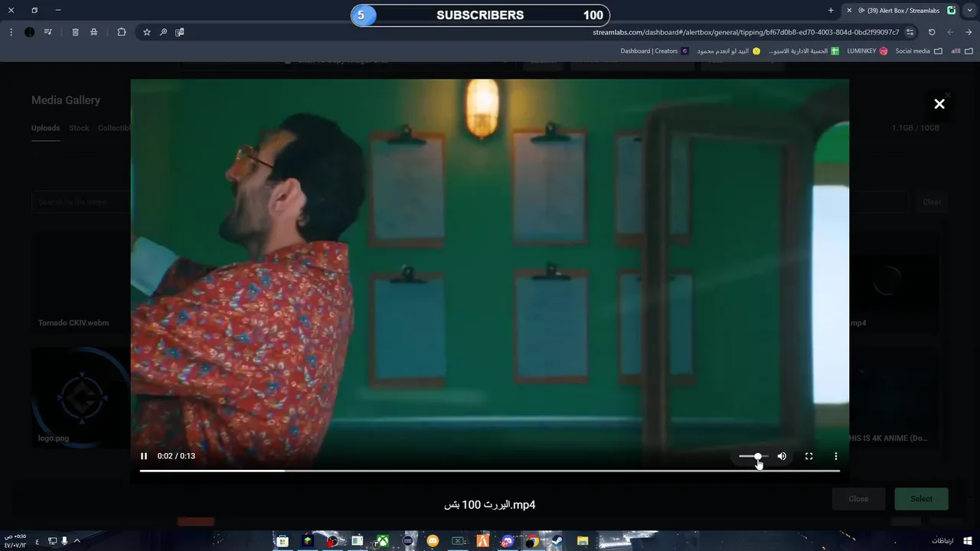The image size is (980, 551).
Task: Open the zoom magnifier icon
Action: pos(163,32)
